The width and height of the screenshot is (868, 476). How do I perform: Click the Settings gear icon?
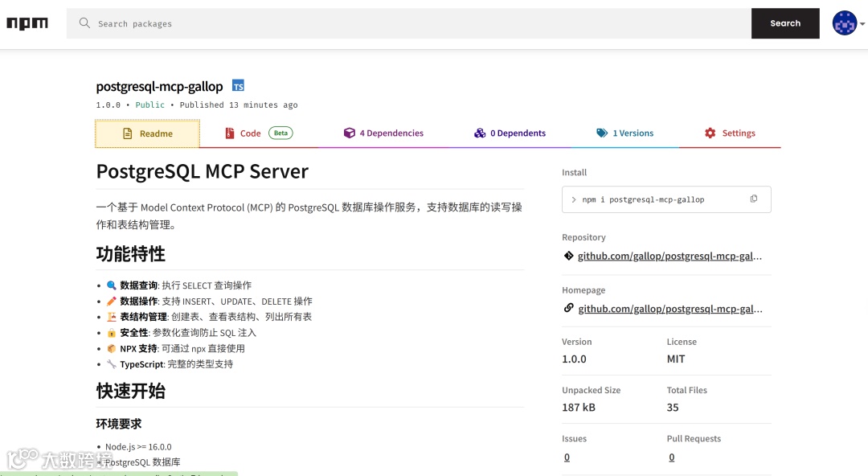click(x=710, y=133)
